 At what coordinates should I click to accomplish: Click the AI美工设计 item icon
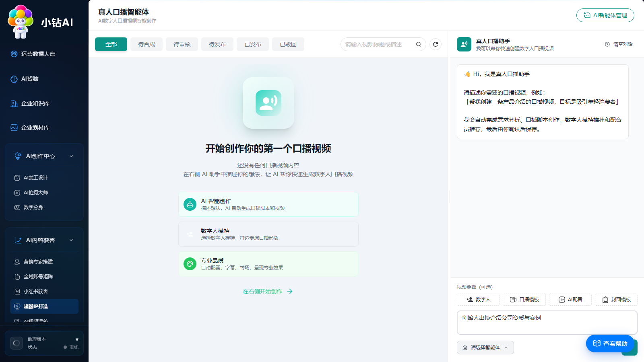[x=17, y=178]
